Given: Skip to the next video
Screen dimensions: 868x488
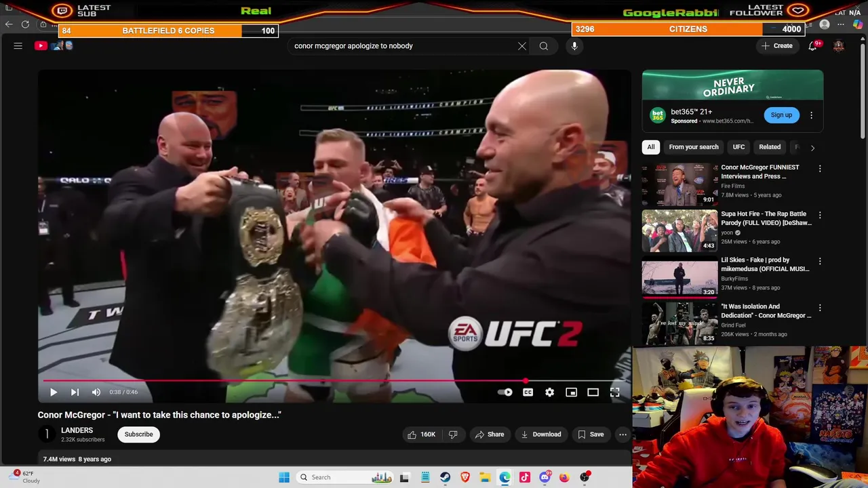Looking at the screenshot, I should [x=75, y=392].
